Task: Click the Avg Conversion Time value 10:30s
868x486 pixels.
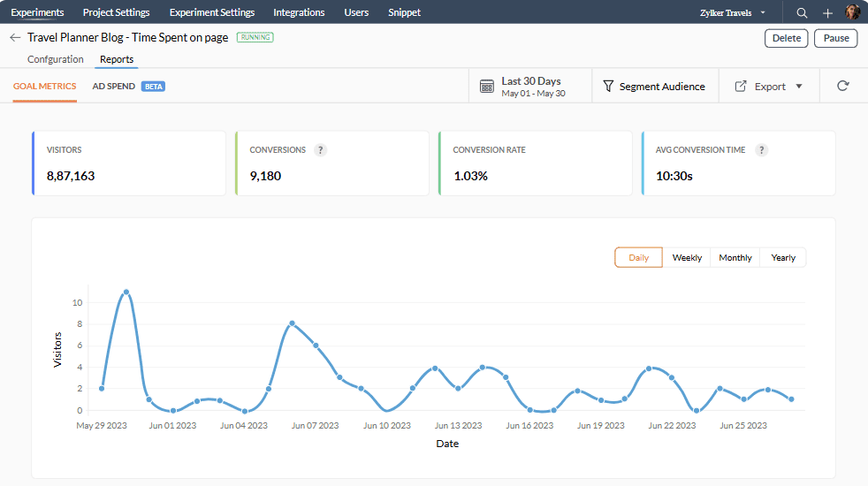Action: [674, 176]
